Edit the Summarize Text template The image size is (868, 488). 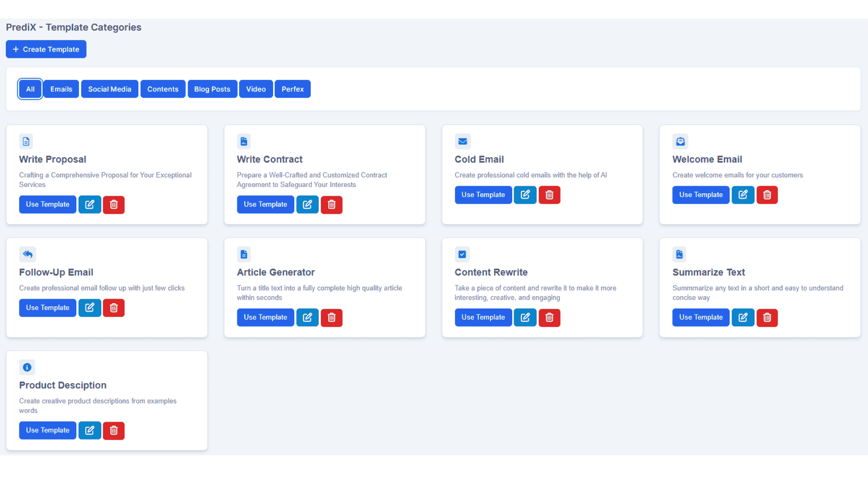(x=743, y=318)
